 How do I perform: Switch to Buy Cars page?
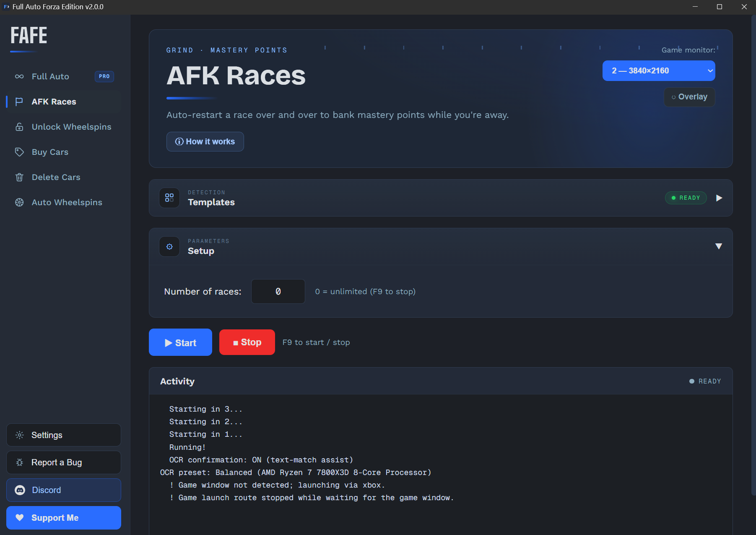point(64,152)
